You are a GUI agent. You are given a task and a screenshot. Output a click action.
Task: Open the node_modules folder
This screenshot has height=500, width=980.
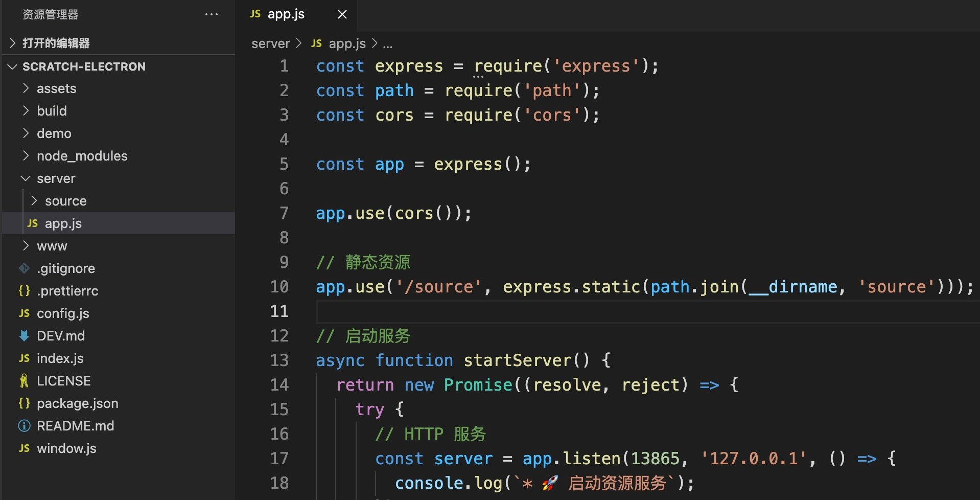(x=119, y=156)
